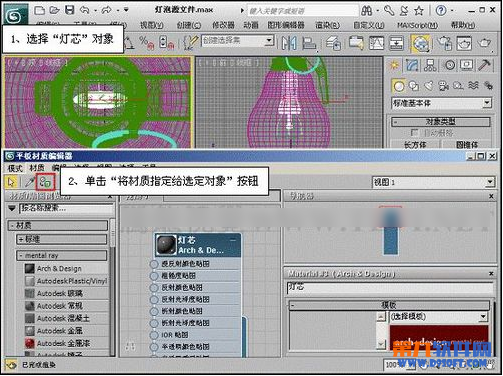Open the Layer Manager icon
This screenshot has width=503, height=376.
334,43
